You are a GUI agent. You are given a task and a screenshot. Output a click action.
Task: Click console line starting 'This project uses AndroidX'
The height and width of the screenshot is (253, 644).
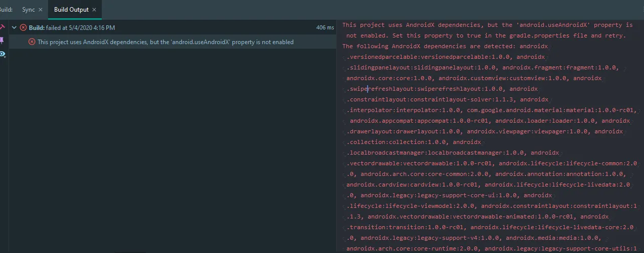(x=488, y=25)
